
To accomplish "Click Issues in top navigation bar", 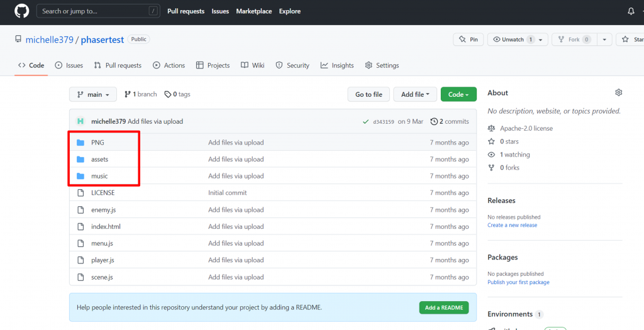I will 220,11.
